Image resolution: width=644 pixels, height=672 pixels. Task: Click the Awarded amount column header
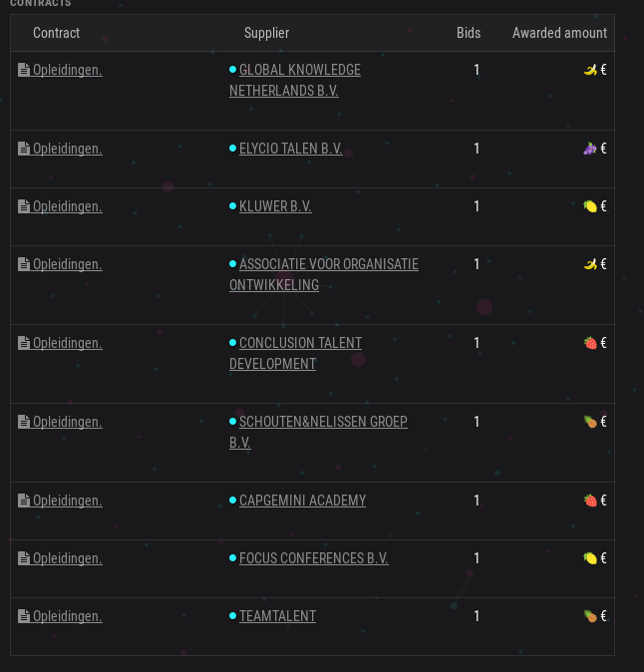click(559, 33)
